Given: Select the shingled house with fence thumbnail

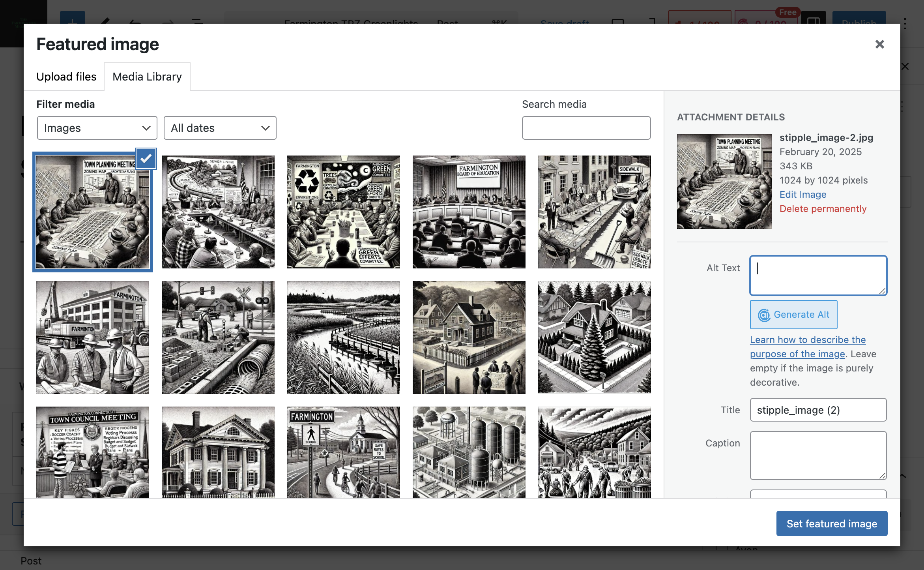Looking at the screenshot, I should point(469,337).
